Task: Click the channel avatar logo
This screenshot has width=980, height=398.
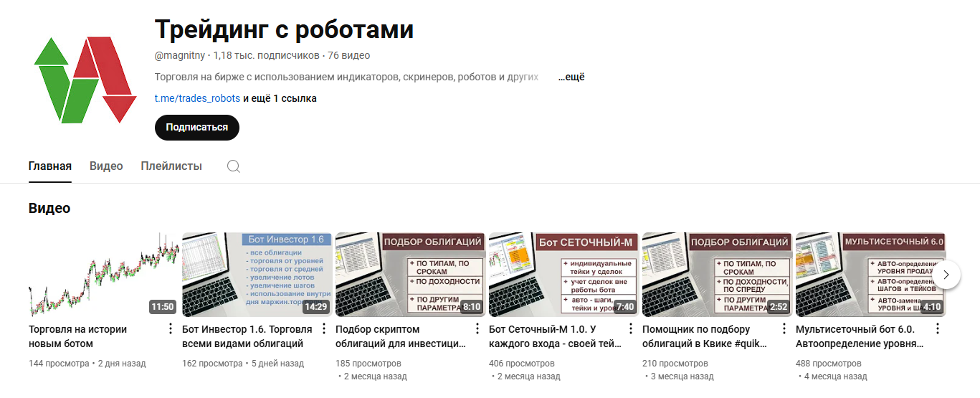Action: [85, 79]
